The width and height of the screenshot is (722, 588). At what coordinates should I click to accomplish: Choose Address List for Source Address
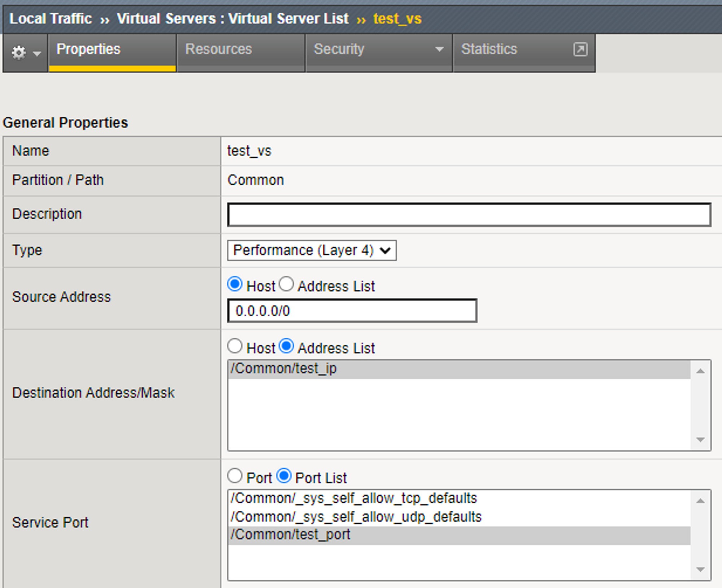[x=286, y=284]
